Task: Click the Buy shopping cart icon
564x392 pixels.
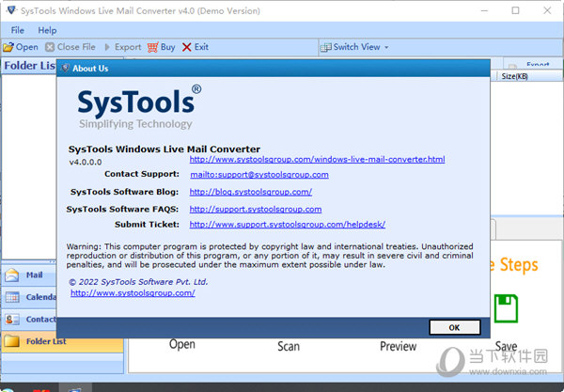Action: coord(152,47)
